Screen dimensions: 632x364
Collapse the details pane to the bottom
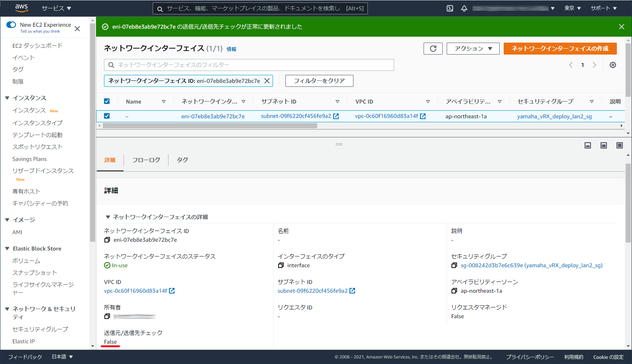tap(588, 145)
